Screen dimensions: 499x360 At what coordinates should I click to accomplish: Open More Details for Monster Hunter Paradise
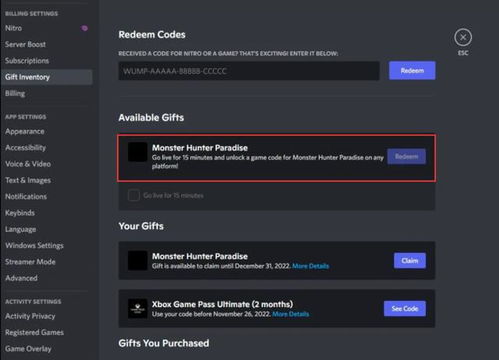pyautogui.click(x=311, y=266)
